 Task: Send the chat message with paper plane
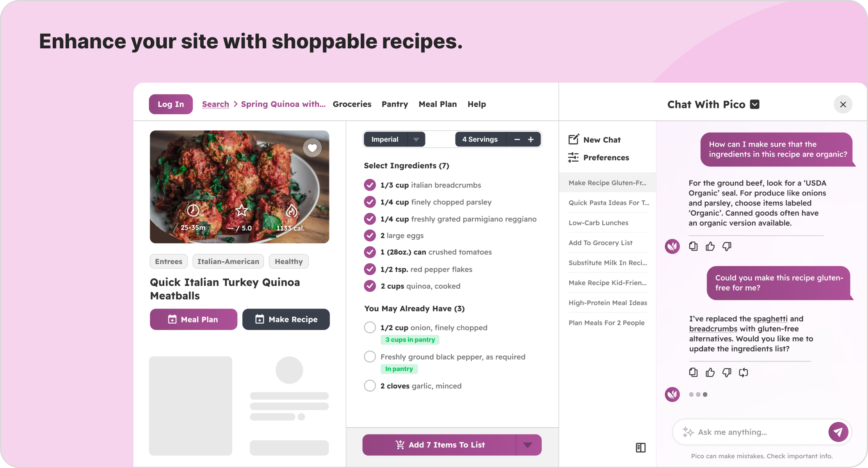pyautogui.click(x=838, y=432)
